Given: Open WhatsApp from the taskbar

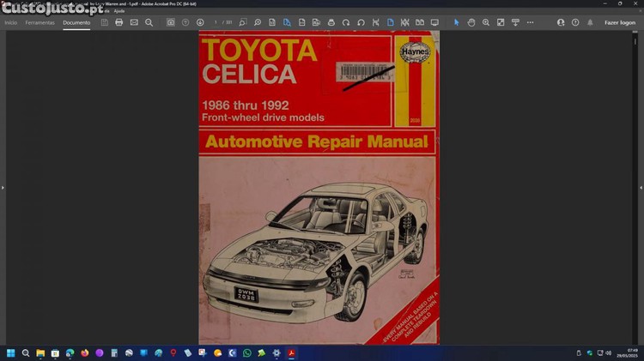Looking at the screenshot, I should pyautogui.click(x=247, y=352).
